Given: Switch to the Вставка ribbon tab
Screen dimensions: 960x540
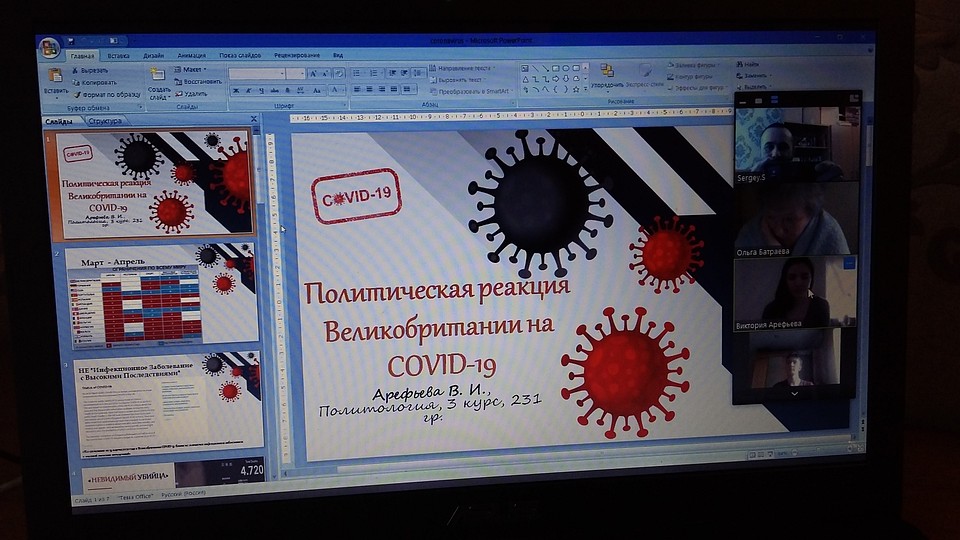Looking at the screenshot, I should click(x=118, y=56).
